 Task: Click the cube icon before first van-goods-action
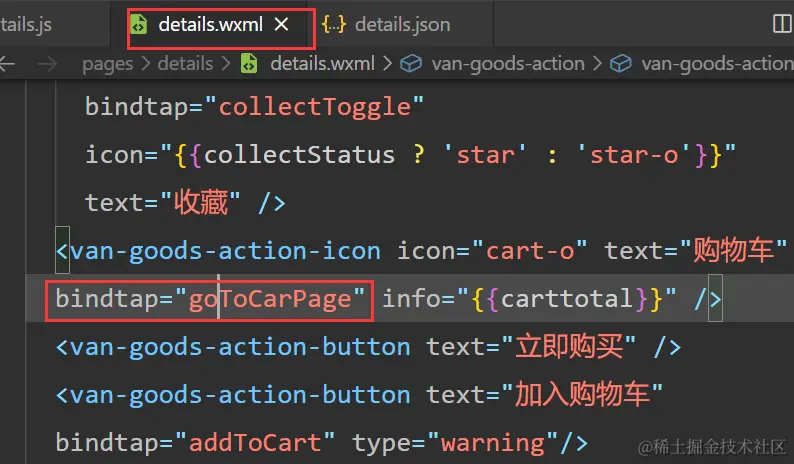(411, 64)
